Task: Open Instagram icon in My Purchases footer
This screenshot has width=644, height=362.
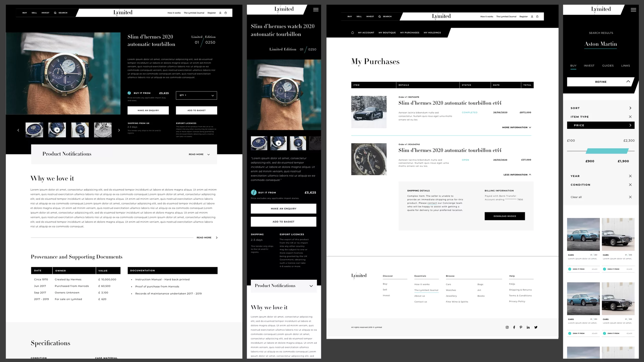Action: coord(507,327)
